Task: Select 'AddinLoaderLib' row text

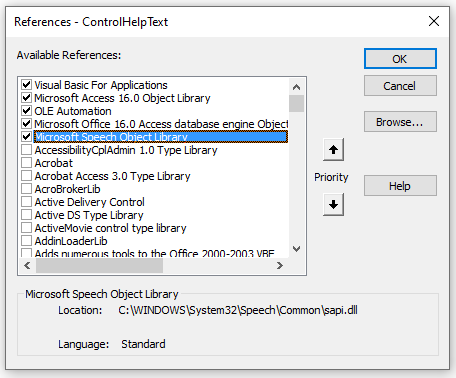Action: point(71,241)
